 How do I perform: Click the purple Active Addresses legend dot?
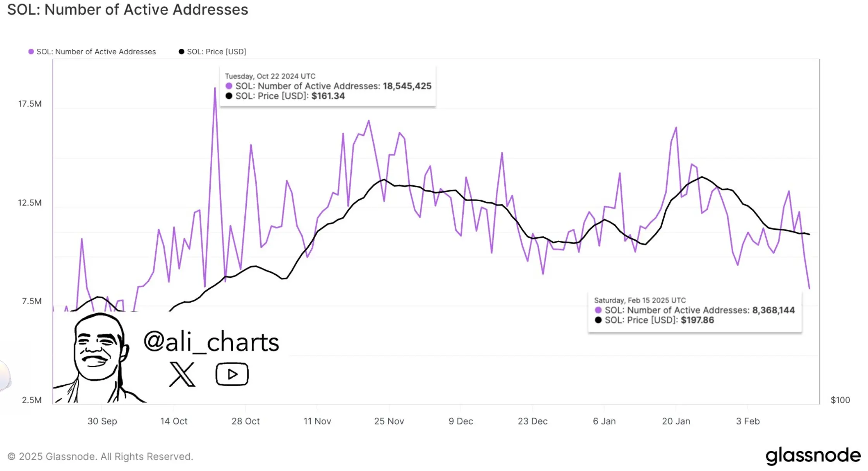click(x=31, y=51)
